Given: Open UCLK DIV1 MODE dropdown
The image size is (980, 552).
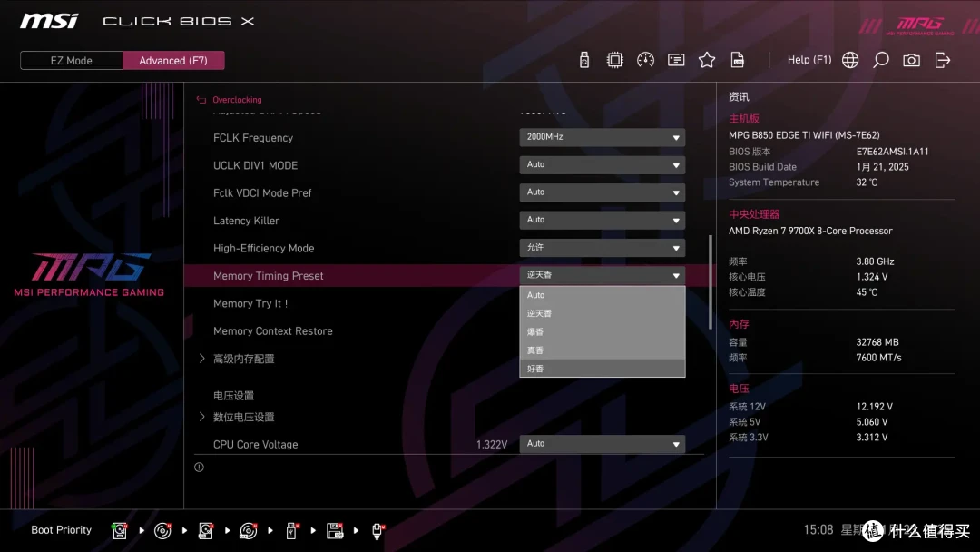Looking at the screenshot, I should point(602,164).
